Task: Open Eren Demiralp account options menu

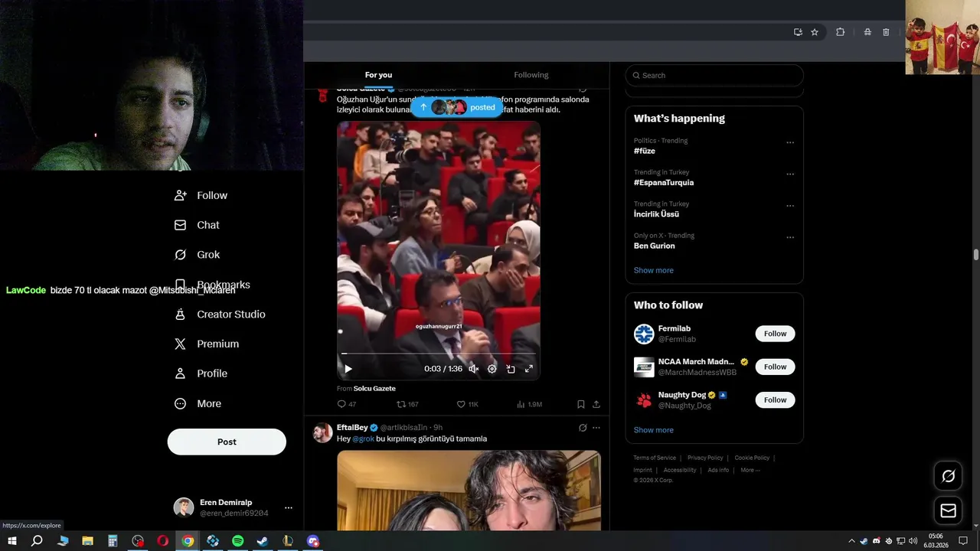Action: coord(289,507)
